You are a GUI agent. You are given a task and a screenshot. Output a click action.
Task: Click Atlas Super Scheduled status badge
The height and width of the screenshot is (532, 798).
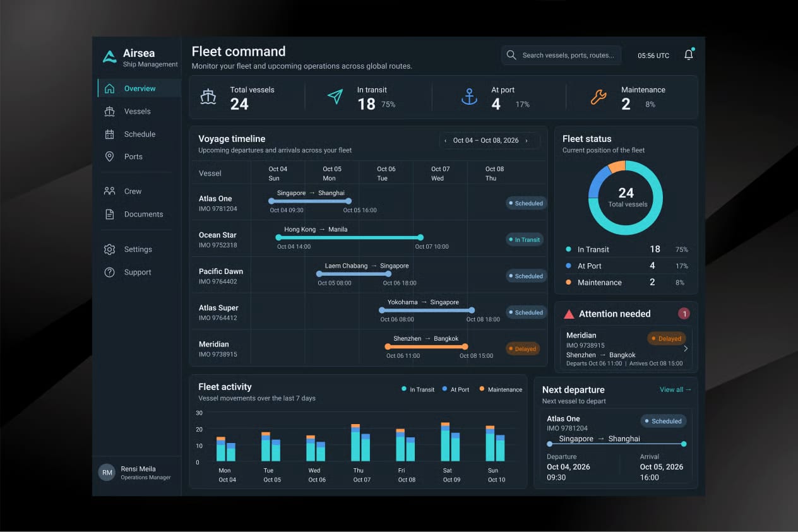526,312
